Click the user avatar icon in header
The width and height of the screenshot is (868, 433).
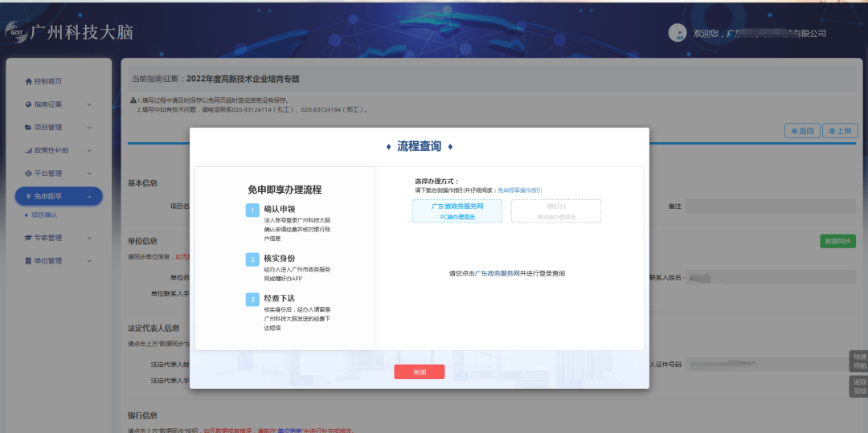(678, 33)
